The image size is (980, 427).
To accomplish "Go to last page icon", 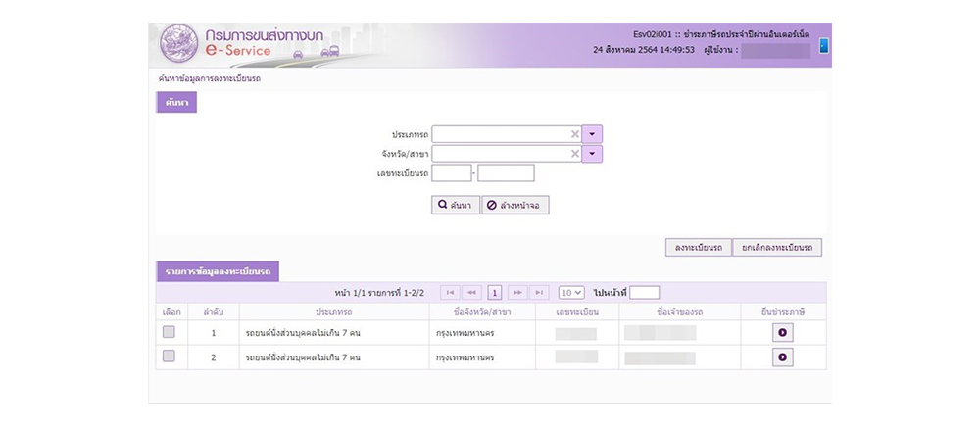I will point(539,292).
